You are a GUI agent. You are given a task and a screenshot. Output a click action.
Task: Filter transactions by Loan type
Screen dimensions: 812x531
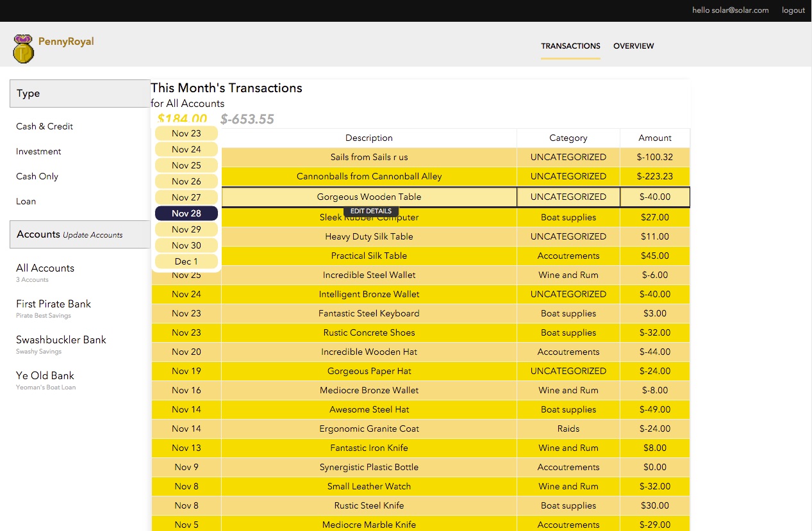coord(26,201)
